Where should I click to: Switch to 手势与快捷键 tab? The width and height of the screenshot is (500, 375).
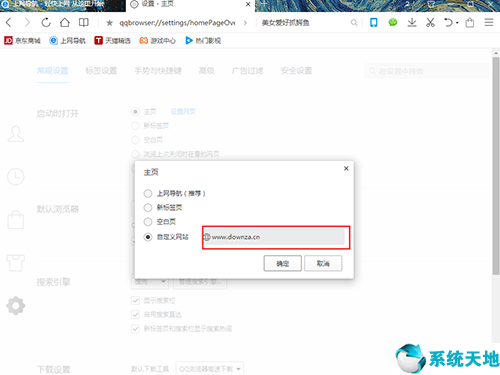click(158, 71)
